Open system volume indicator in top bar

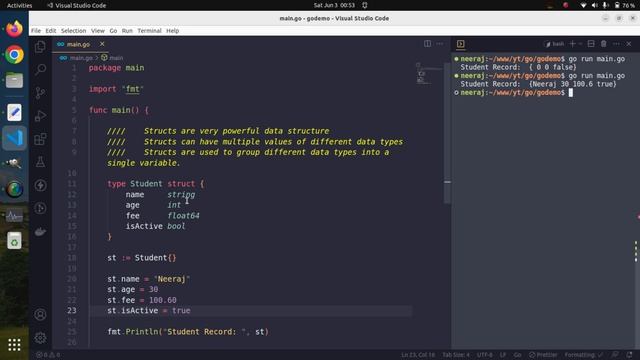tap(595, 5)
